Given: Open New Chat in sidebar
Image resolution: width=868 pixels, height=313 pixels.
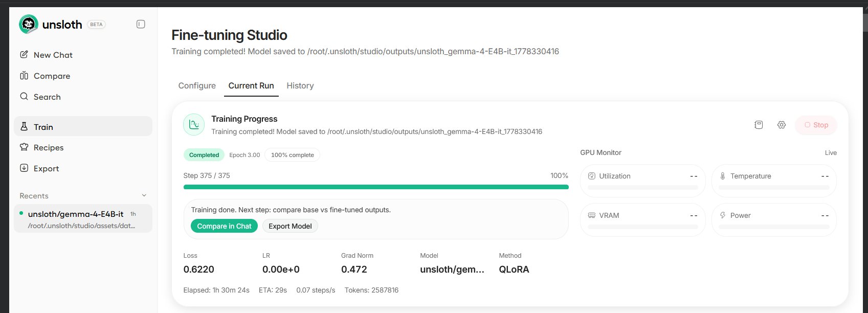Looking at the screenshot, I should [83, 55].
